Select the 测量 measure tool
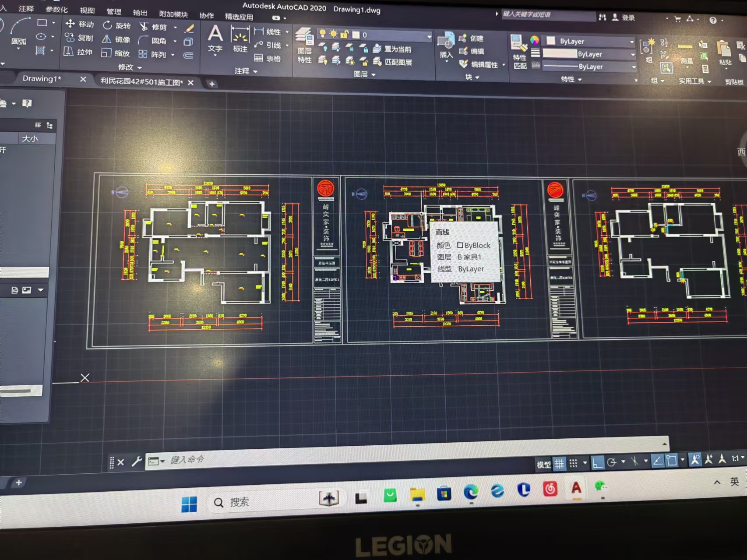This screenshot has width=747, height=560. click(x=686, y=53)
